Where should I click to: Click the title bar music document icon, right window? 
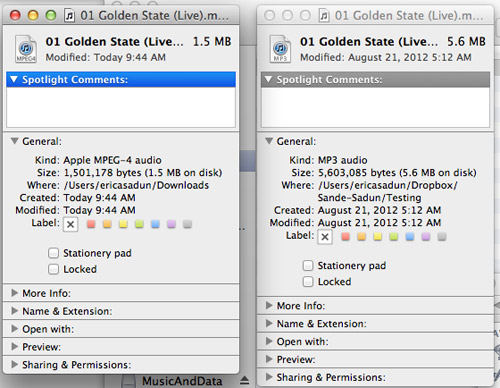(x=324, y=16)
